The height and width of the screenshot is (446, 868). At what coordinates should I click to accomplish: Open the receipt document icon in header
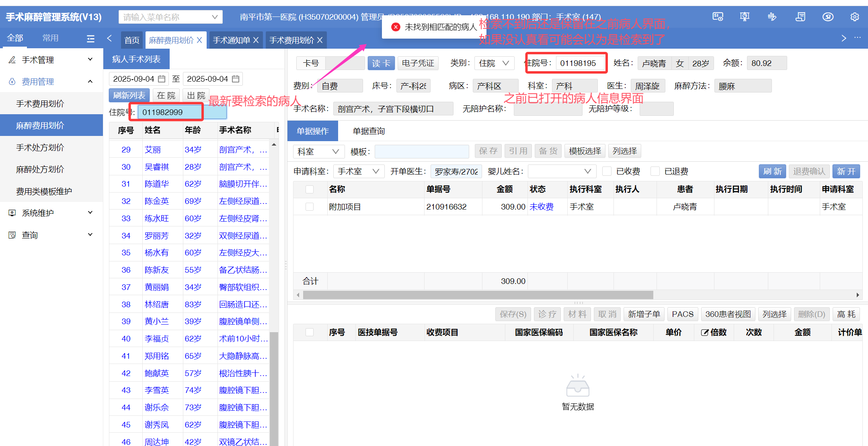800,17
